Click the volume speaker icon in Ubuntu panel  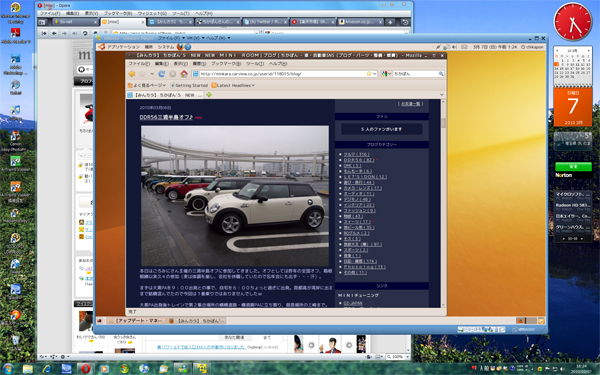tap(454, 47)
